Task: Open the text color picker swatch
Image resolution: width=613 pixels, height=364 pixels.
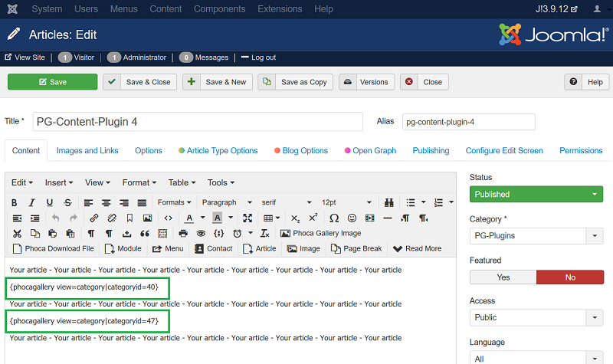Action: pos(189,218)
